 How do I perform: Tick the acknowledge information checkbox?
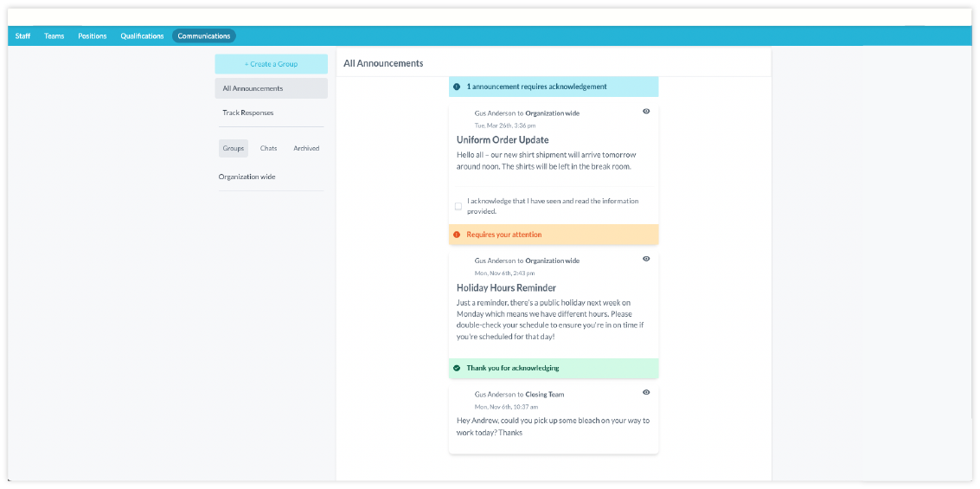(x=458, y=206)
